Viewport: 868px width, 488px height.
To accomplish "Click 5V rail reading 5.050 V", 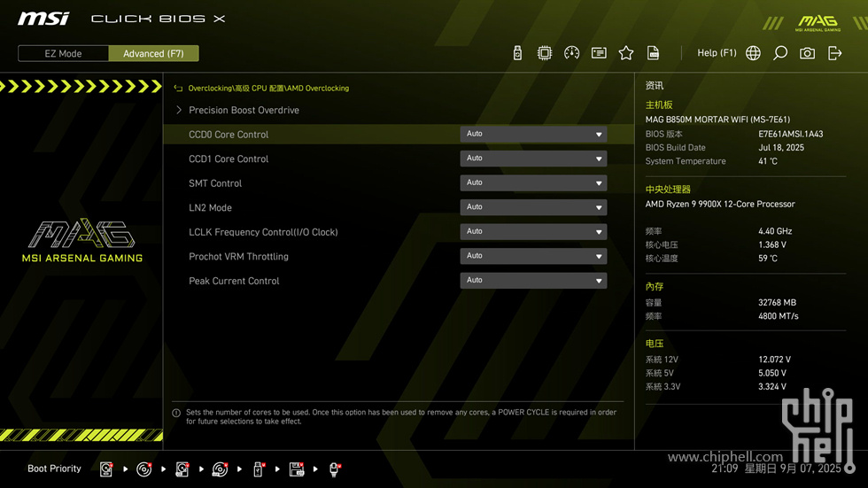I will [x=772, y=374].
